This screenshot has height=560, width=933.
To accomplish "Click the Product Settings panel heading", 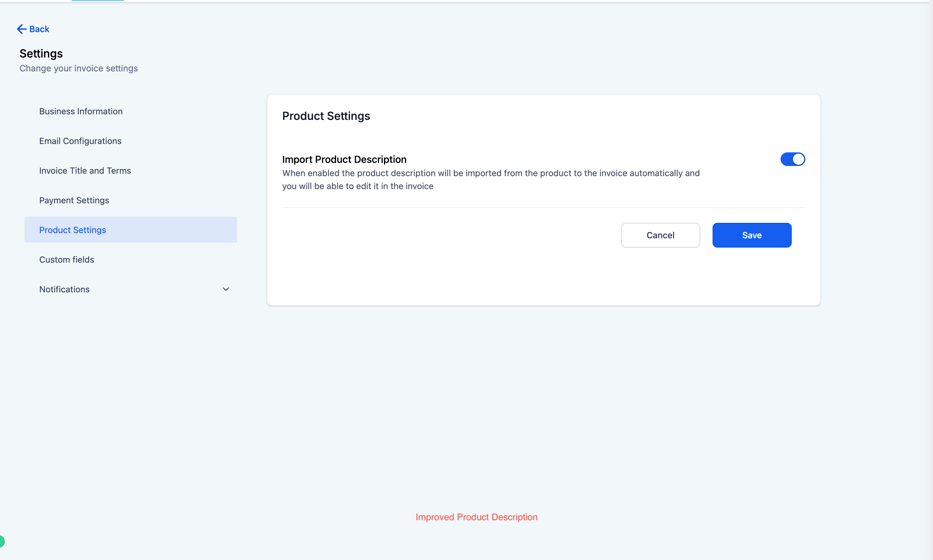I will coord(326,116).
